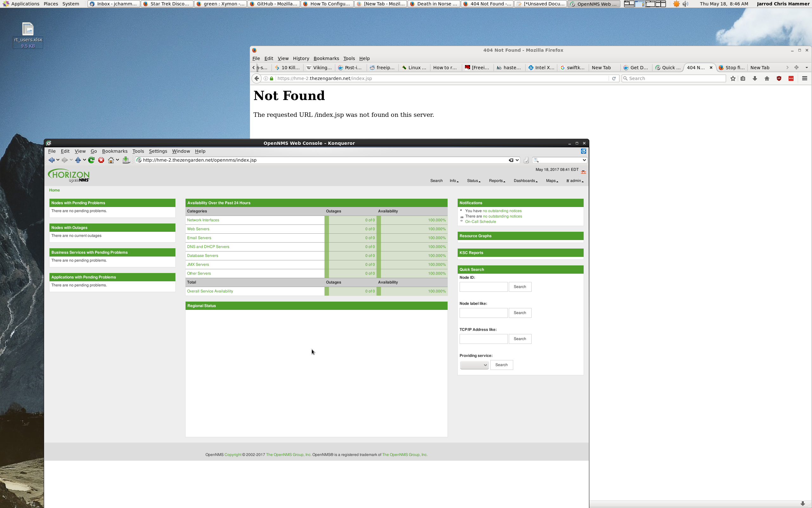812x508 pixels.
Task: Click Search button for Node label like
Action: (520, 313)
